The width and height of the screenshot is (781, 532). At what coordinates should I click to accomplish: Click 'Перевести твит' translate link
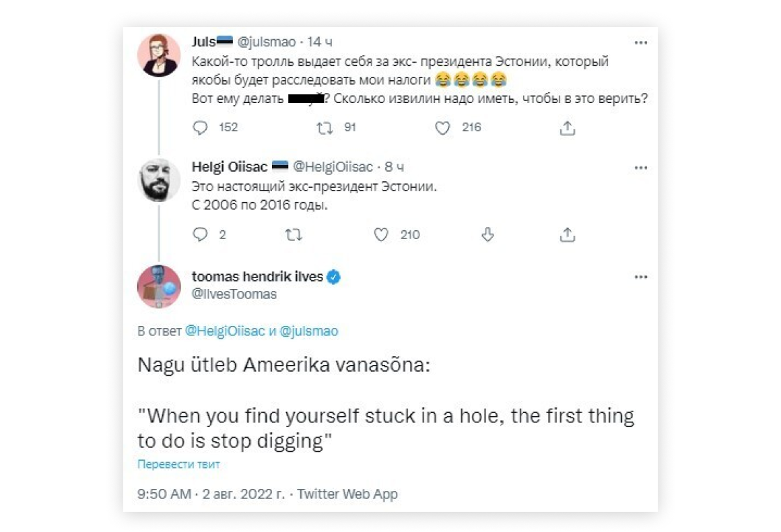(178, 465)
